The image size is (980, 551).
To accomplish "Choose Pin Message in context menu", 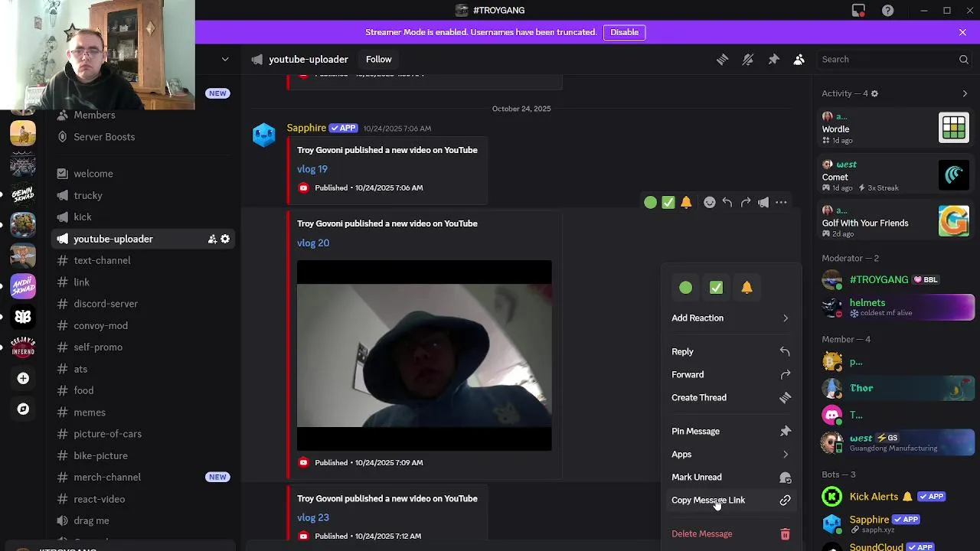I will coord(731,431).
